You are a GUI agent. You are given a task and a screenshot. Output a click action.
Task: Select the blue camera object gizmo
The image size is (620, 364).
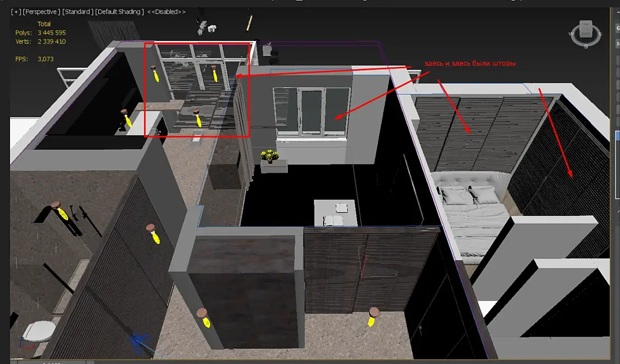139,342
